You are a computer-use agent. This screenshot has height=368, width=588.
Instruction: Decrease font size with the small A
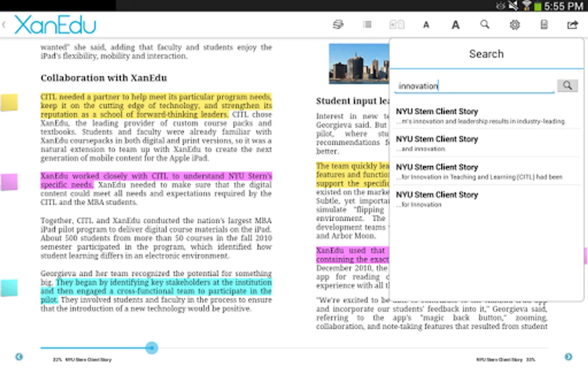pos(426,25)
